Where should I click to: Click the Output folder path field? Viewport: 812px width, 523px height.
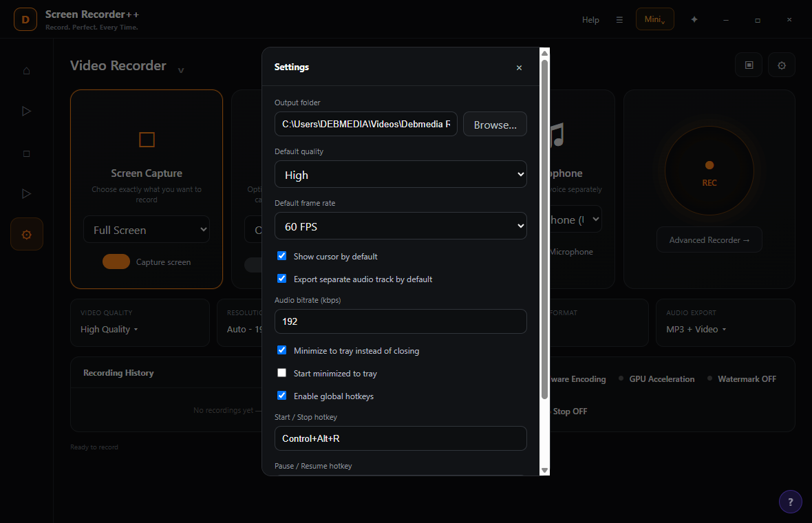pyautogui.click(x=365, y=125)
